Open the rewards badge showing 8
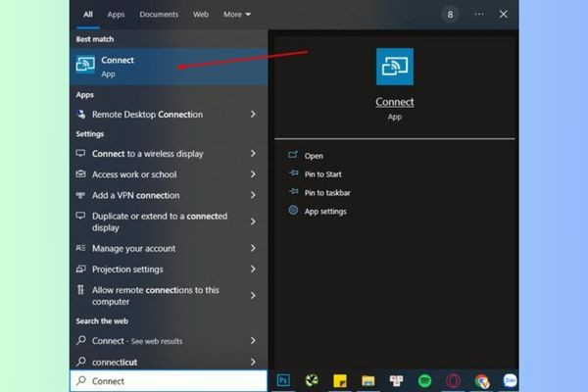The width and height of the screenshot is (588, 392). pyautogui.click(x=450, y=15)
